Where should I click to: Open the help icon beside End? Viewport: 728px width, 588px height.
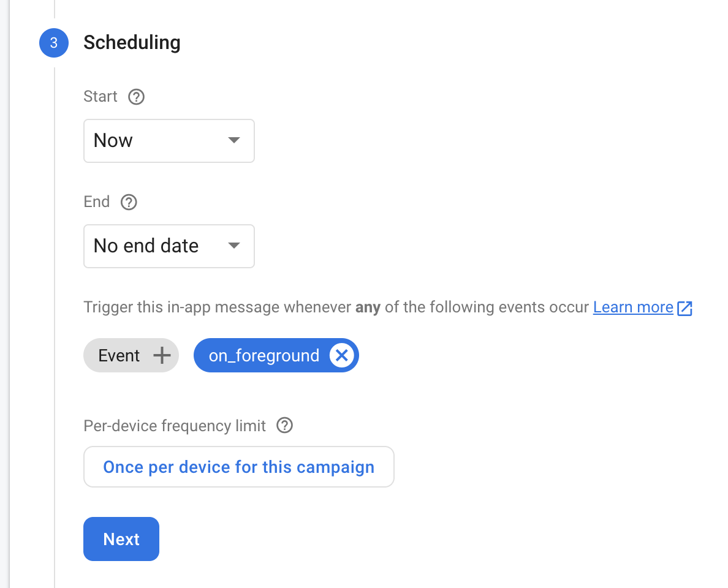[129, 202]
